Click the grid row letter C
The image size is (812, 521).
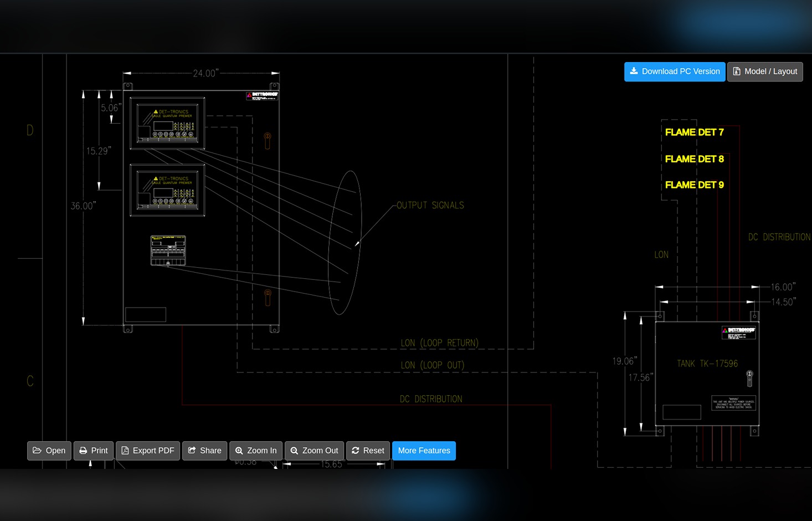coord(30,381)
